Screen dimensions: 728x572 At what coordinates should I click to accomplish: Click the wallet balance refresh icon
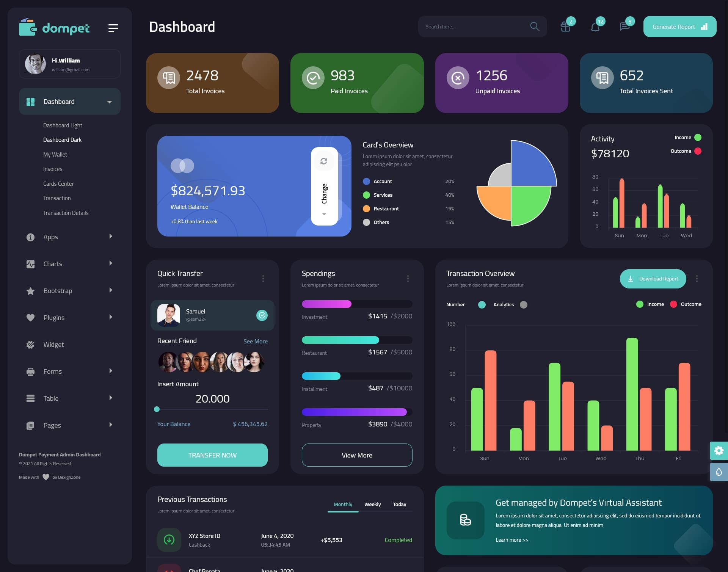pyautogui.click(x=324, y=161)
